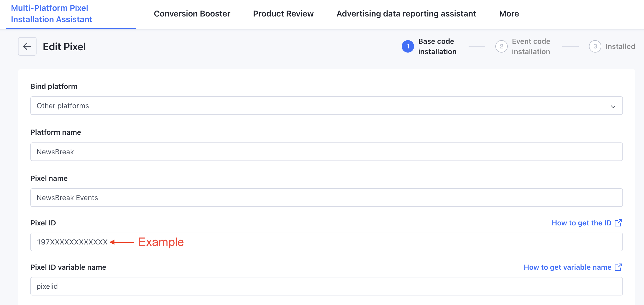Image resolution: width=644 pixels, height=305 pixels.
Task: Open the More menu
Action: coord(509,14)
